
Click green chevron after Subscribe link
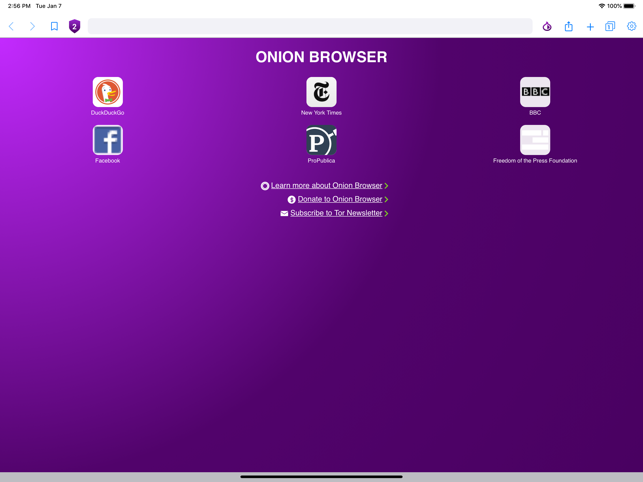[386, 213]
